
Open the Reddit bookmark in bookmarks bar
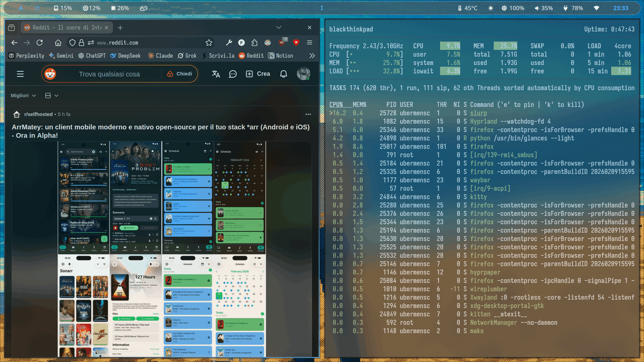point(251,56)
